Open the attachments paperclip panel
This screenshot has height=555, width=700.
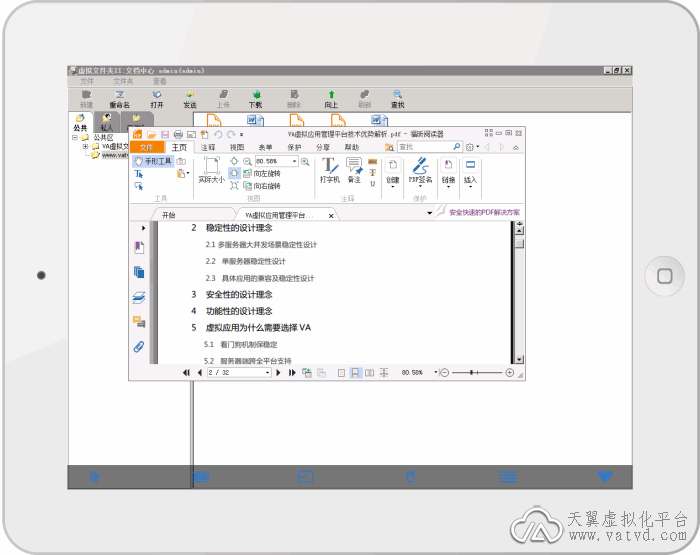point(139,346)
